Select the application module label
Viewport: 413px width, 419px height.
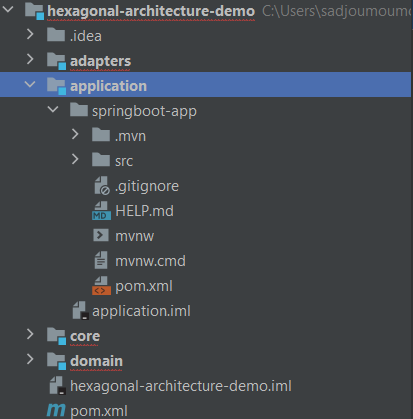click(108, 86)
